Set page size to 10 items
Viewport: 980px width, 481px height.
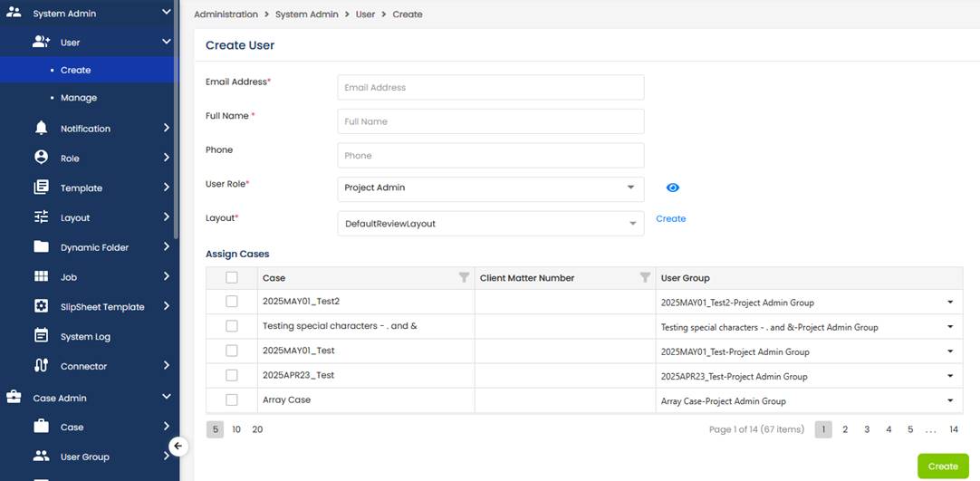(236, 429)
